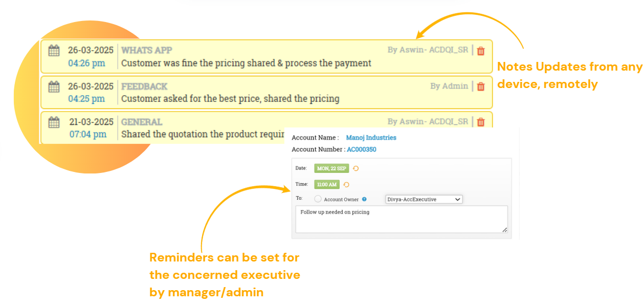
Task: Click calendar icon of the GENERAL note
Action: coord(54,122)
